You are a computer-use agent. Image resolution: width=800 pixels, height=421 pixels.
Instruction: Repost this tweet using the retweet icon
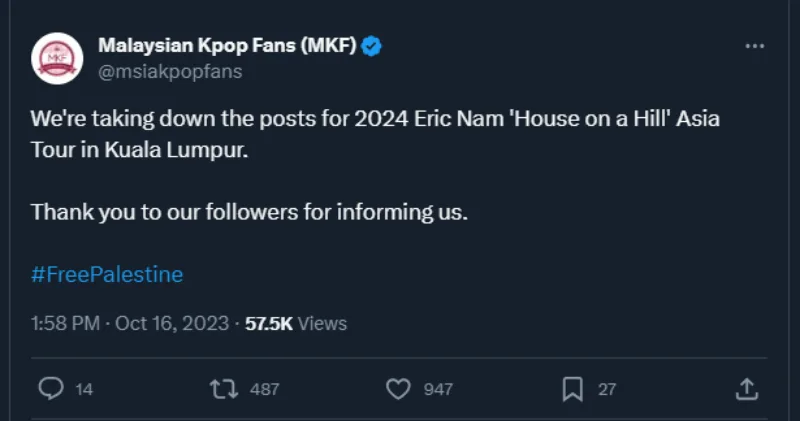coord(225,389)
